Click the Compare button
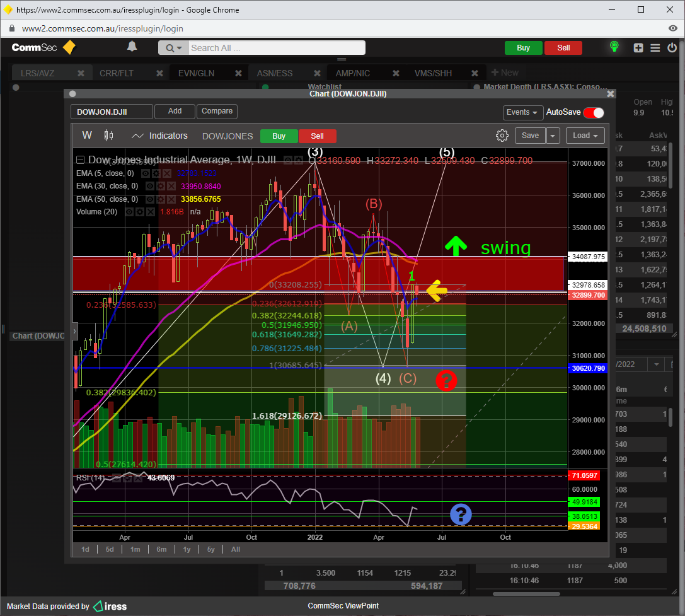This screenshot has height=616, width=685. tap(217, 111)
